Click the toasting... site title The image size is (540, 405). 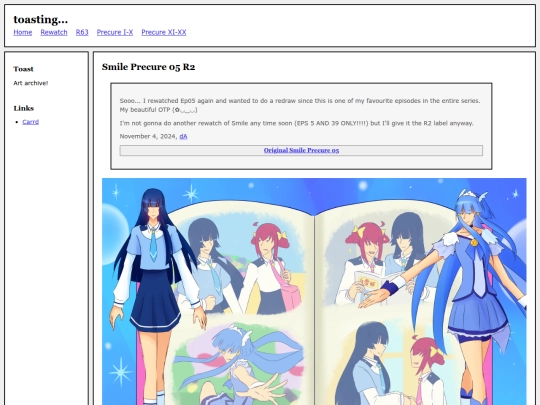(x=41, y=20)
